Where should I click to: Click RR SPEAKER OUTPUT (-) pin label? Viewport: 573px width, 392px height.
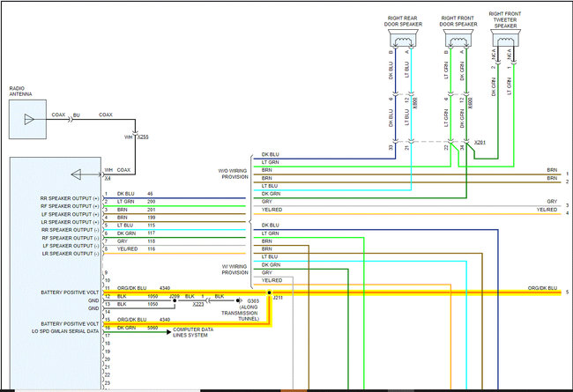tap(71, 230)
